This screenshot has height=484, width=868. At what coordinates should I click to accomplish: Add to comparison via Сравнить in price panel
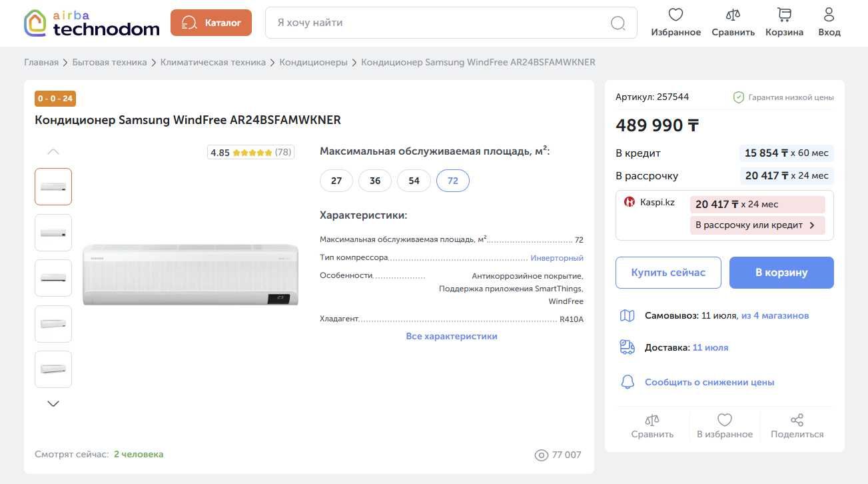point(652,427)
